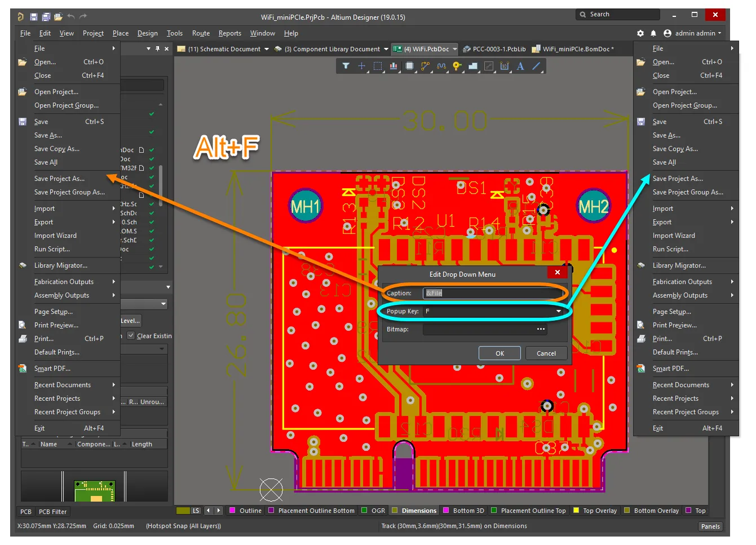Switch to the PCB Filter panel tab
This screenshot has width=756, height=545.
coord(52,512)
